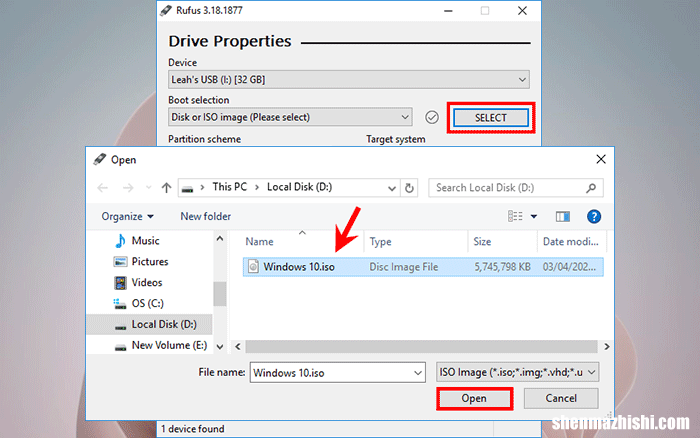Select New Volume (E:) in navigation pane
This screenshot has height=438, width=700.
[169, 346]
